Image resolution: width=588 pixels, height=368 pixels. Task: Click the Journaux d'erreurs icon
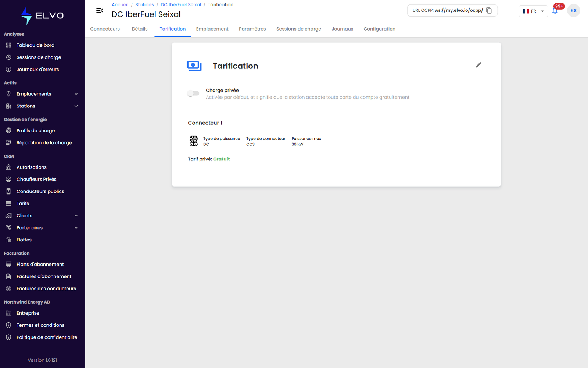point(8,70)
